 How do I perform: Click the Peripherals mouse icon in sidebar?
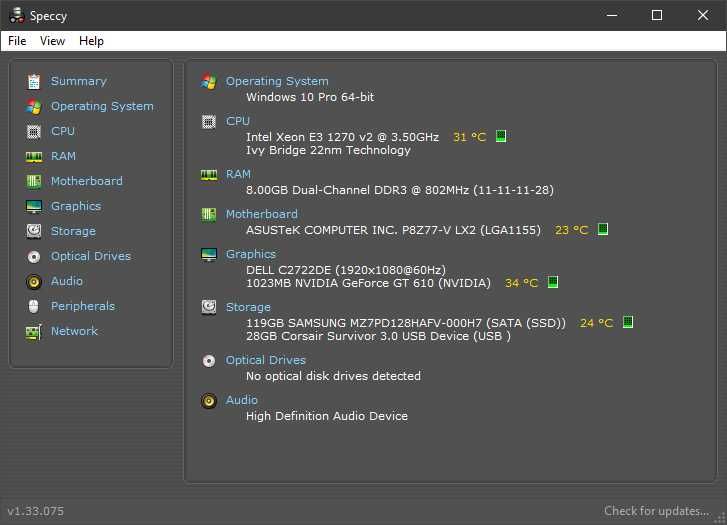pyautogui.click(x=34, y=307)
